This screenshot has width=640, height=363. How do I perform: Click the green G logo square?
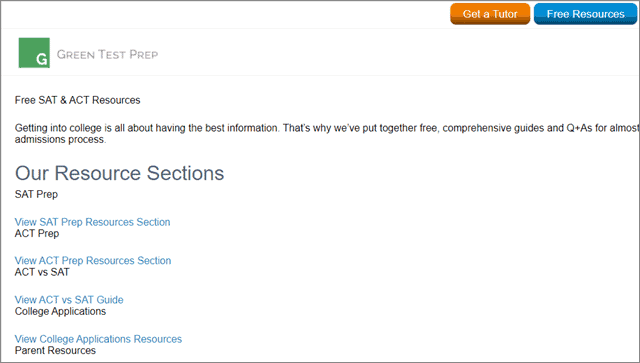pyautogui.click(x=34, y=53)
